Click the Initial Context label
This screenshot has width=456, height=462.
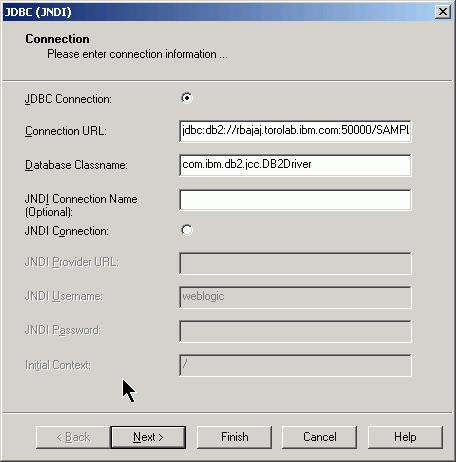[58, 365]
